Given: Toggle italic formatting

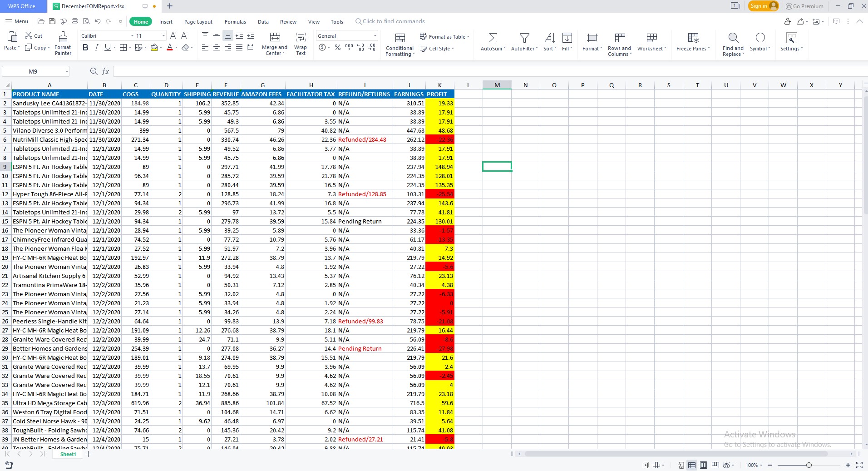Looking at the screenshot, I should pyautogui.click(x=96, y=47).
